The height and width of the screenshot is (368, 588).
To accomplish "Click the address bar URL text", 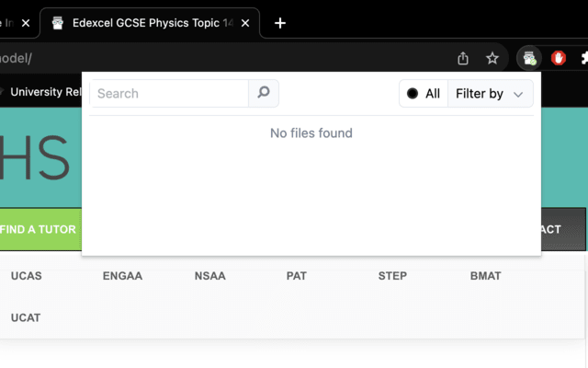I will [x=17, y=58].
